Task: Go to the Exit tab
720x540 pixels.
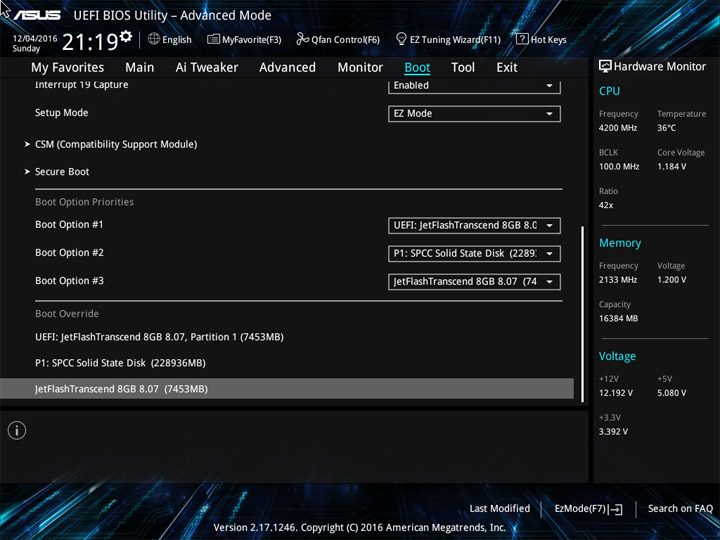Action: [507, 68]
